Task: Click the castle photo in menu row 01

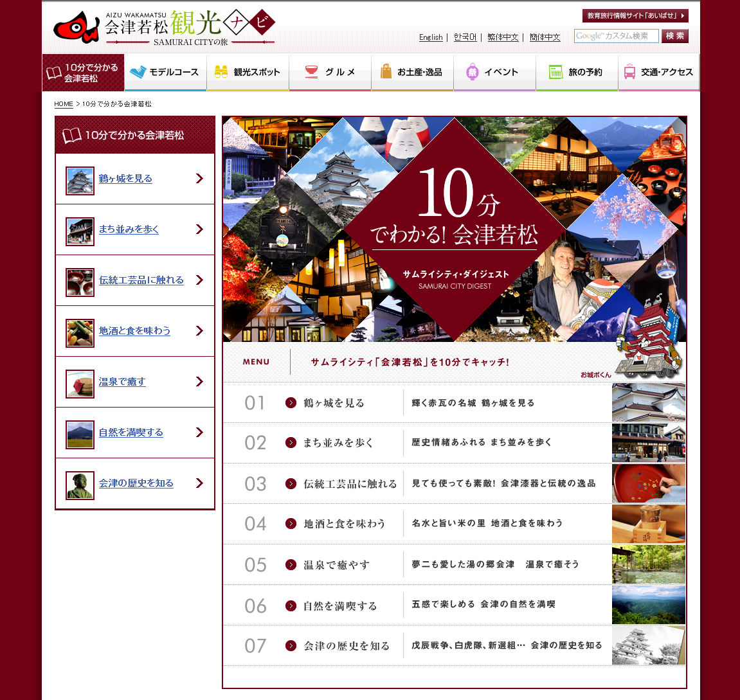Action: 649,402
